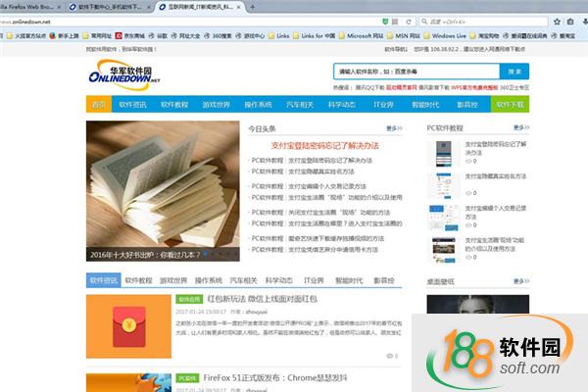
Task: Open the 京东商城 bookmark
Action: click(130, 35)
